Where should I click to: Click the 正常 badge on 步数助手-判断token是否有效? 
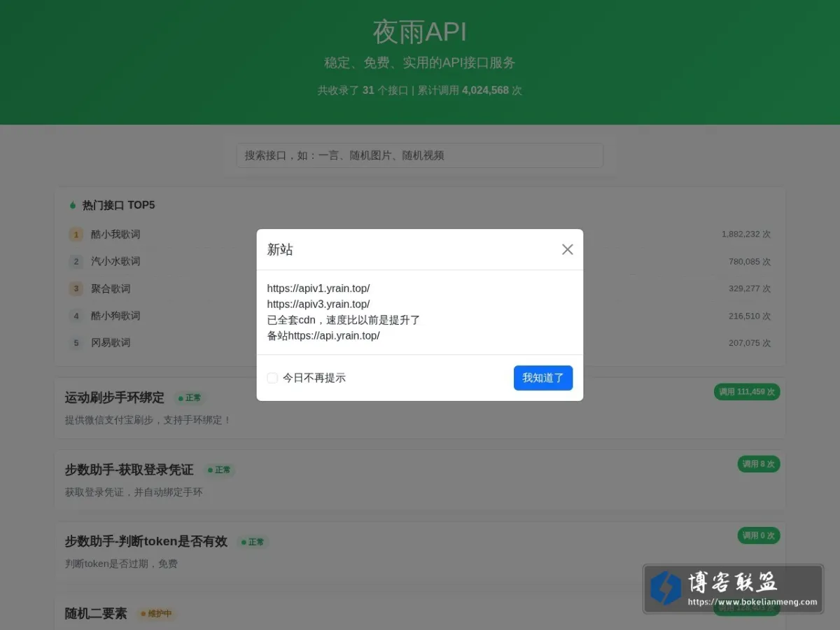point(253,542)
